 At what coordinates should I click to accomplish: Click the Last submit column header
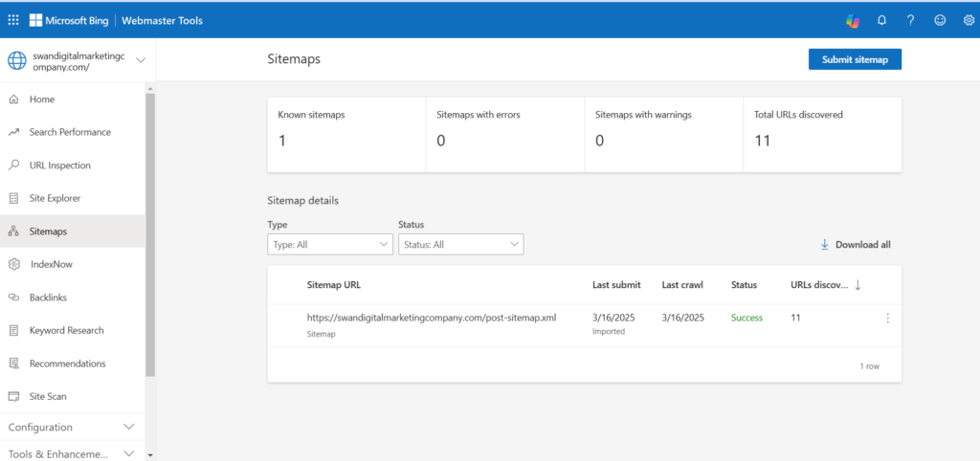616,285
